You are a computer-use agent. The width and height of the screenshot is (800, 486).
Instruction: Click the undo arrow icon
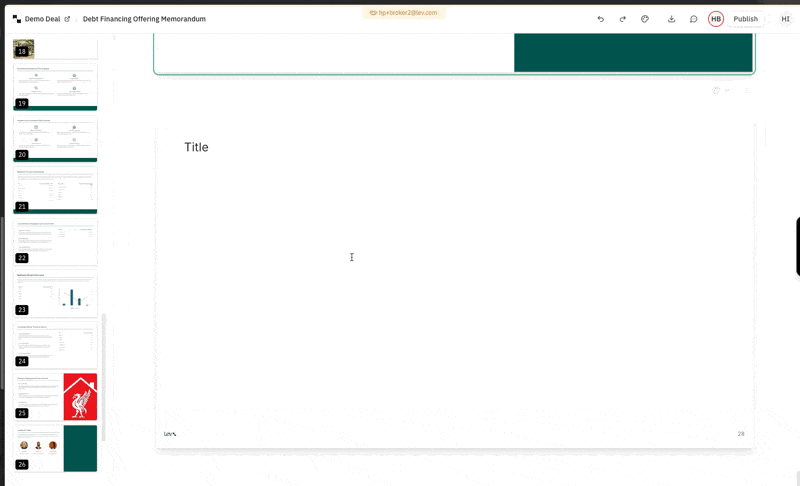[600, 19]
